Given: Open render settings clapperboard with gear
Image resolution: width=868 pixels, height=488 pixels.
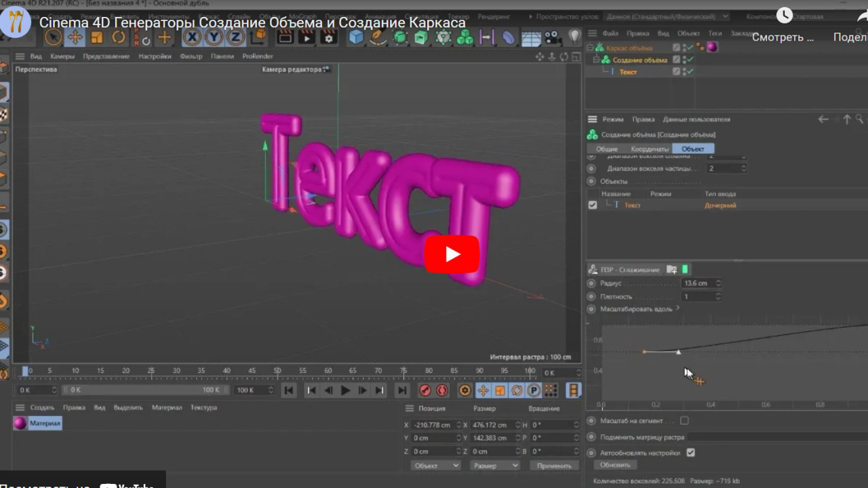Looking at the screenshot, I should (329, 38).
